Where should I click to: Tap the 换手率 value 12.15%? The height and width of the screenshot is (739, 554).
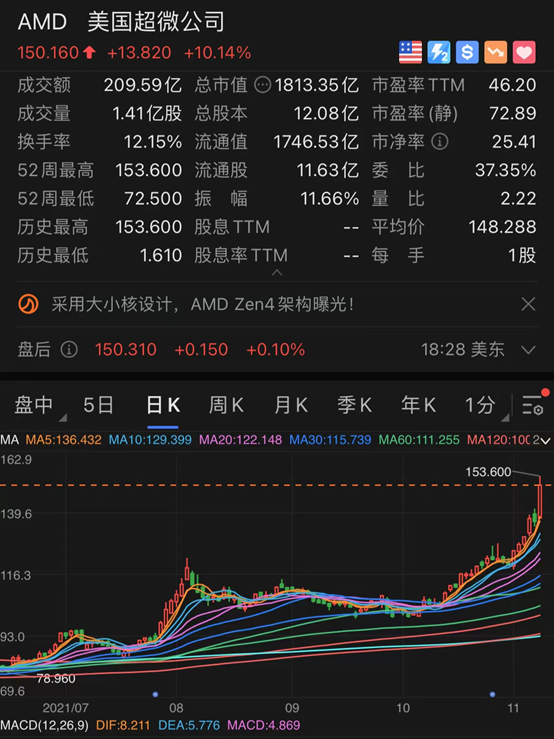153,142
